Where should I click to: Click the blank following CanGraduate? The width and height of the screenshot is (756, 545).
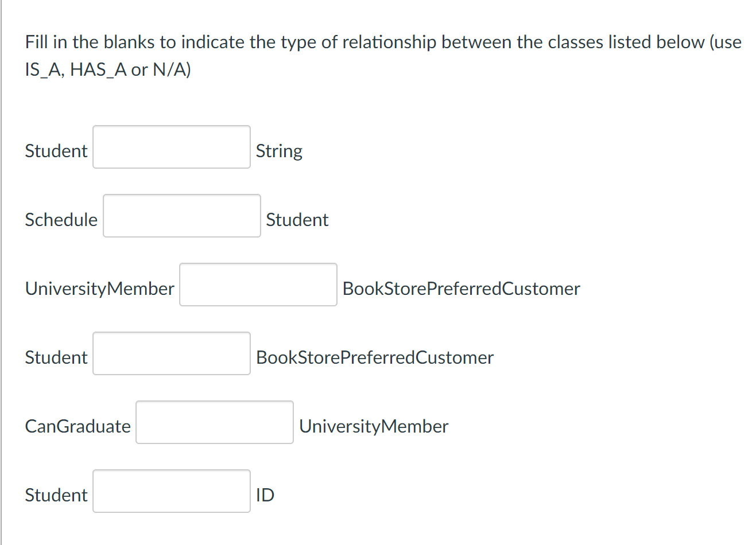(215, 422)
